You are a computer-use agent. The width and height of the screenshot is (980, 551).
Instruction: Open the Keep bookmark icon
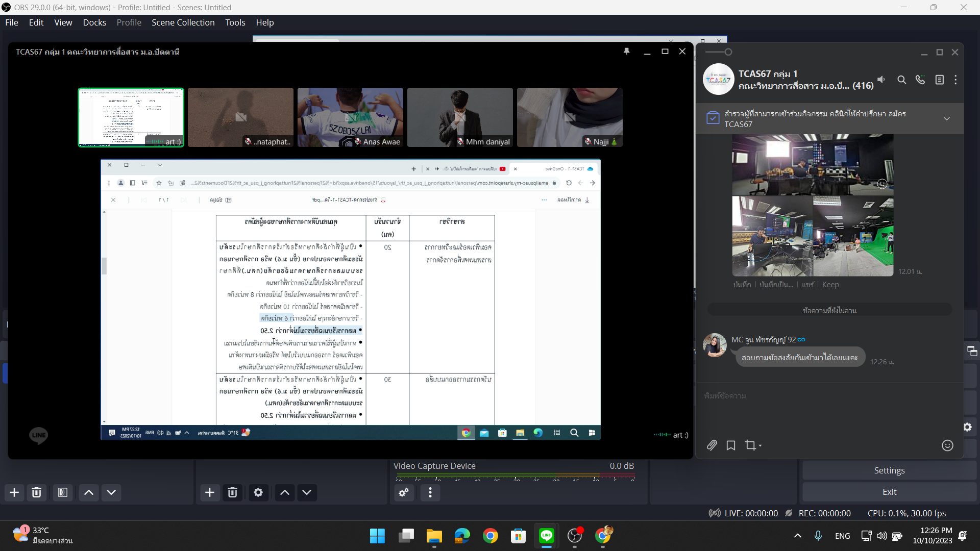(731, 445)
